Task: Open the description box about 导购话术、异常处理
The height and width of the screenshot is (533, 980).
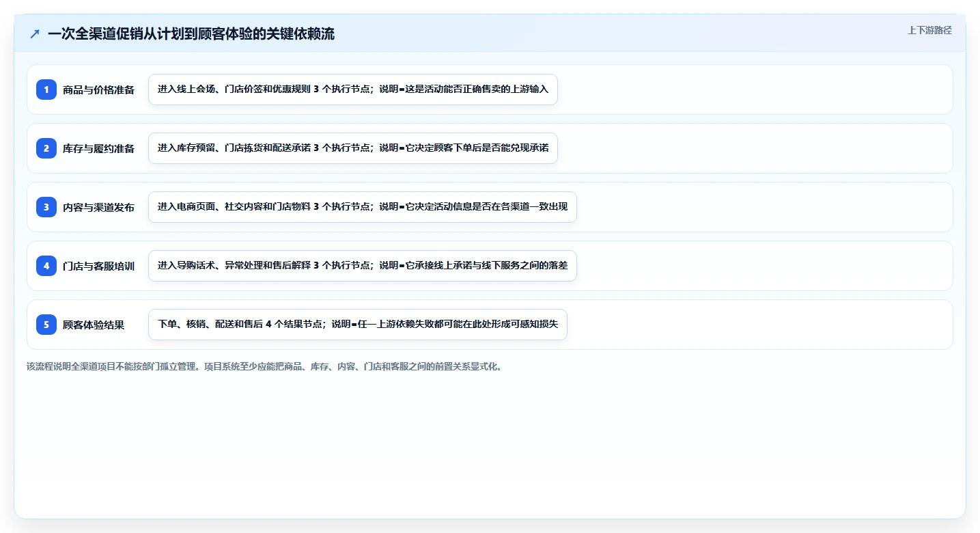Action: [x=363, y=266]
